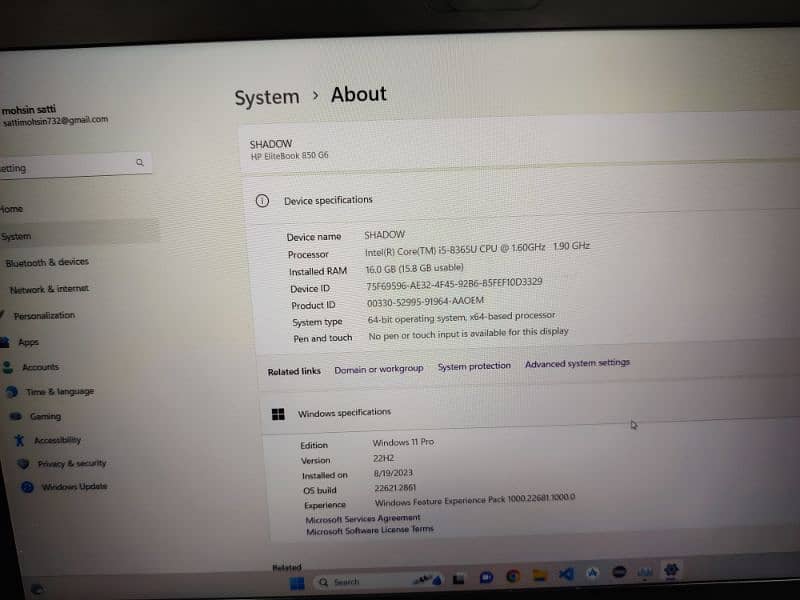Open Bluetooth & devices settings
The height and width of the screenshot is (600, 800).
[x=46, y=262]
